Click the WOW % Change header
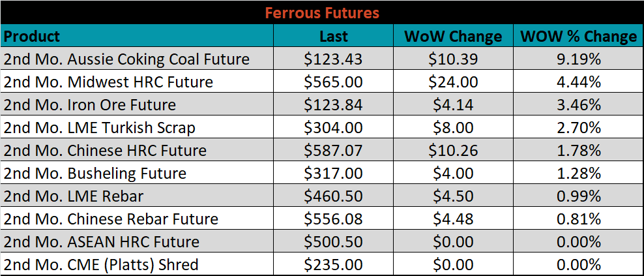This screenshot has height=276, width=644. point(578,36)
